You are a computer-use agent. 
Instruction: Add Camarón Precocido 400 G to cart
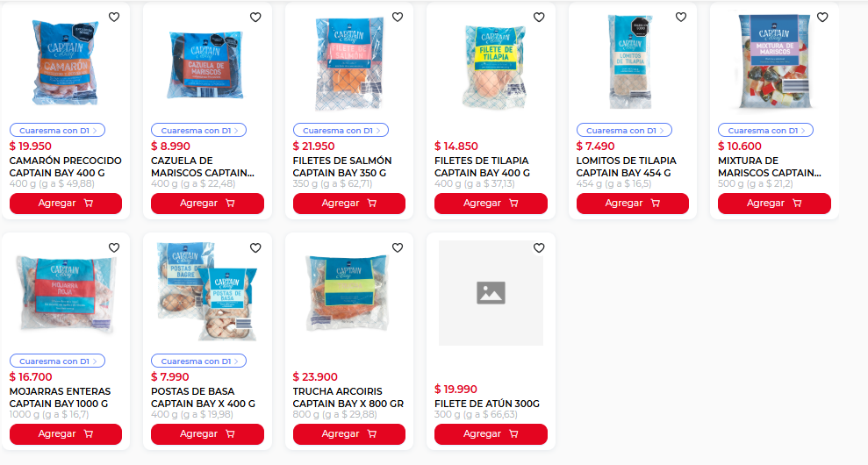pyautogui.click(x=66, y=204)
